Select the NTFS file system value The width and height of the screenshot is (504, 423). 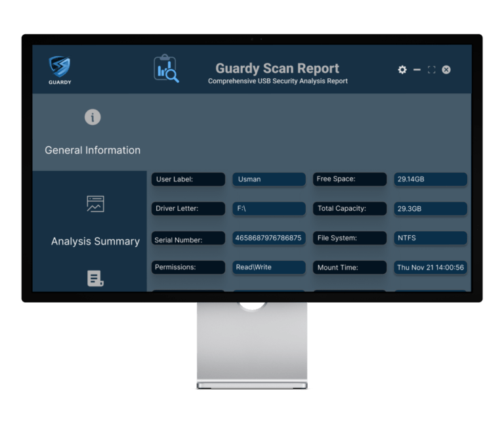430,238
